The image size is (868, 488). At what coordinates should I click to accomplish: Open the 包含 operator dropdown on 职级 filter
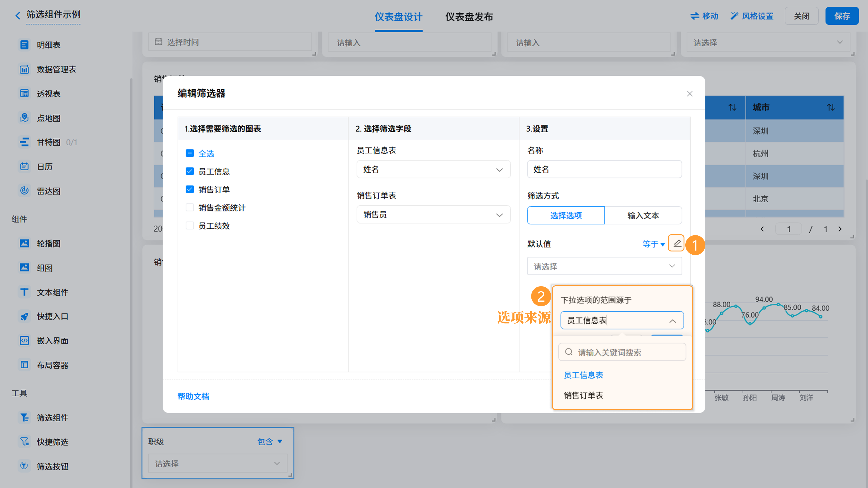(x=270, y=441)
